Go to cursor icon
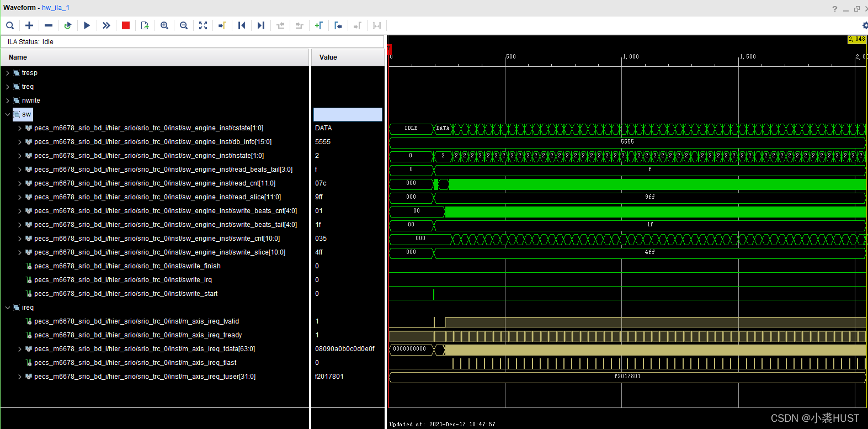This screenshot has width=868, height=429. pos(222,25)
